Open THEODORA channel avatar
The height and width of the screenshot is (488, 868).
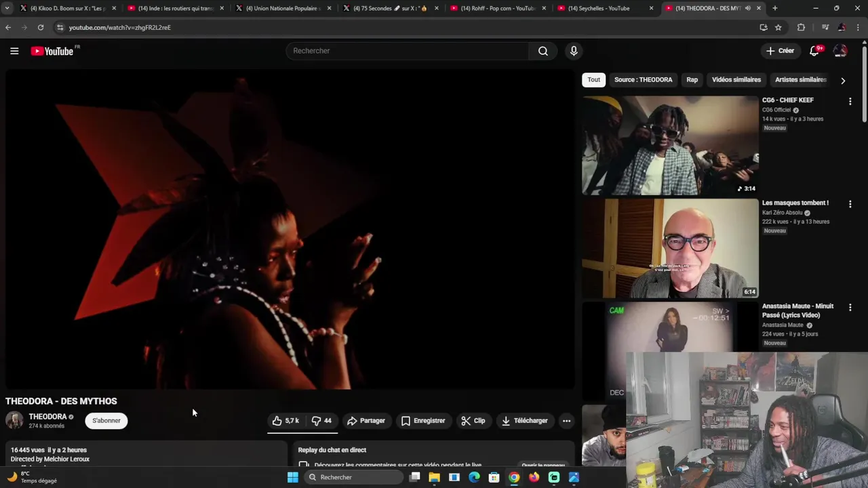14,420
